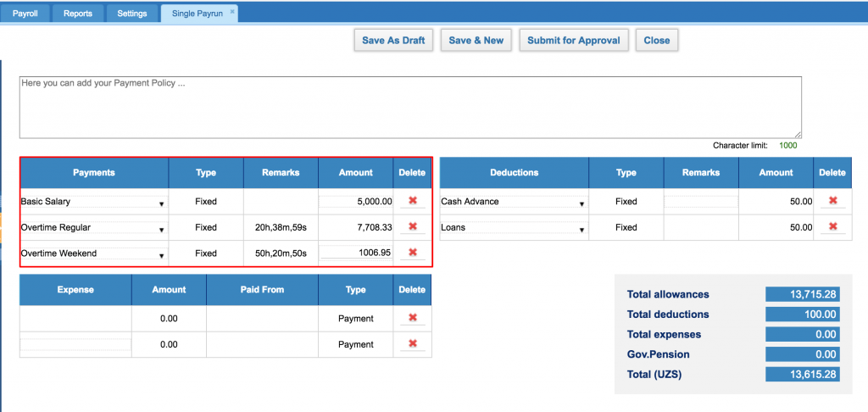
Task: Delete the Overtime Weekend payment row
Action: pos(413,252)
